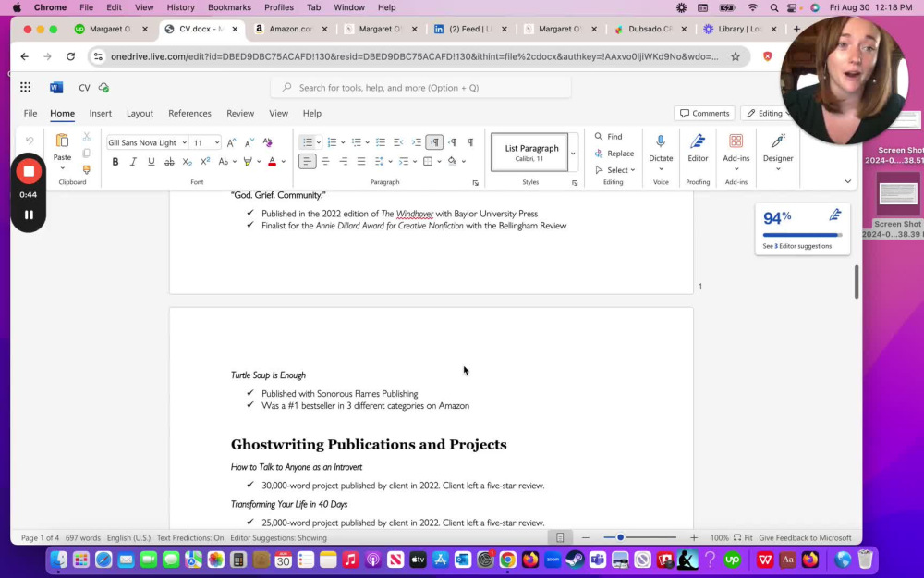This screenshot has width=924, height=578.
Task: Open the Designer tool
Action: coord(778,153)
